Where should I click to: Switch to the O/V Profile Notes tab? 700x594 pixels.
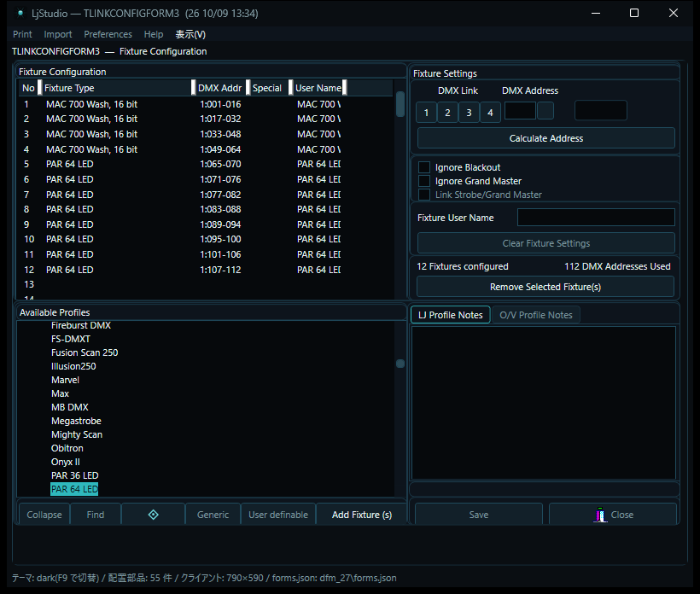click(x=536, y=315)
